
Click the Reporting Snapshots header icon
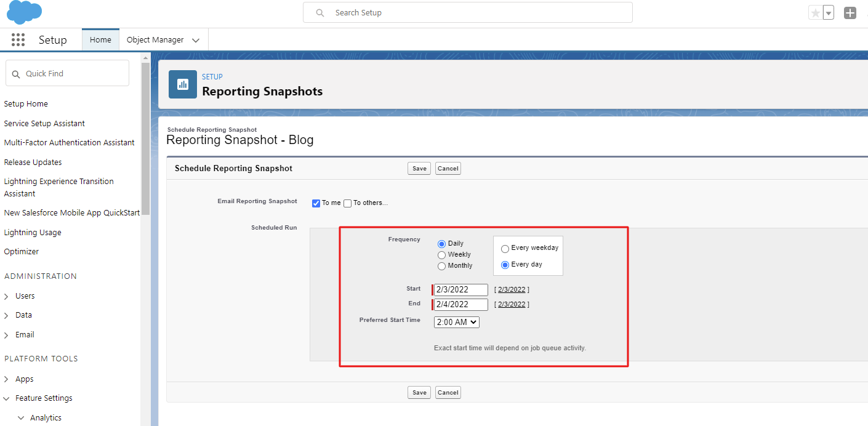click(183, 84)
